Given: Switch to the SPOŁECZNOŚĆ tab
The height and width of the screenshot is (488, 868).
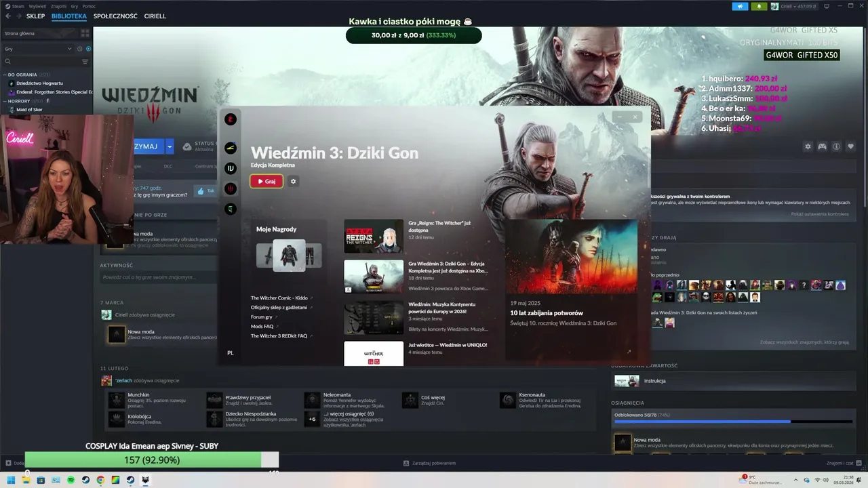Looking at the screenshot, I should tap(115, 16).
